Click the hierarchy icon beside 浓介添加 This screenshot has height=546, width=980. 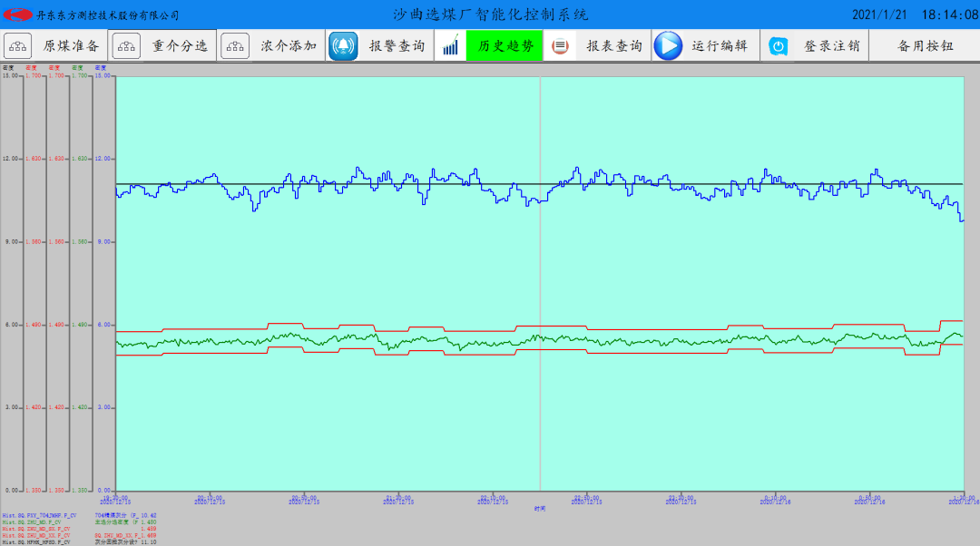[x=235, y=45]
